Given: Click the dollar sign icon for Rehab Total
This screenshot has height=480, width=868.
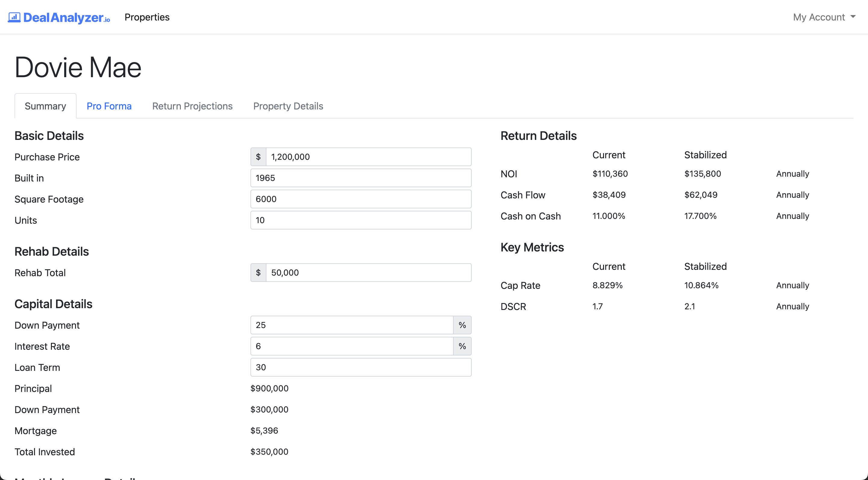Looking at the screenshot, I should tap(258, 273).
